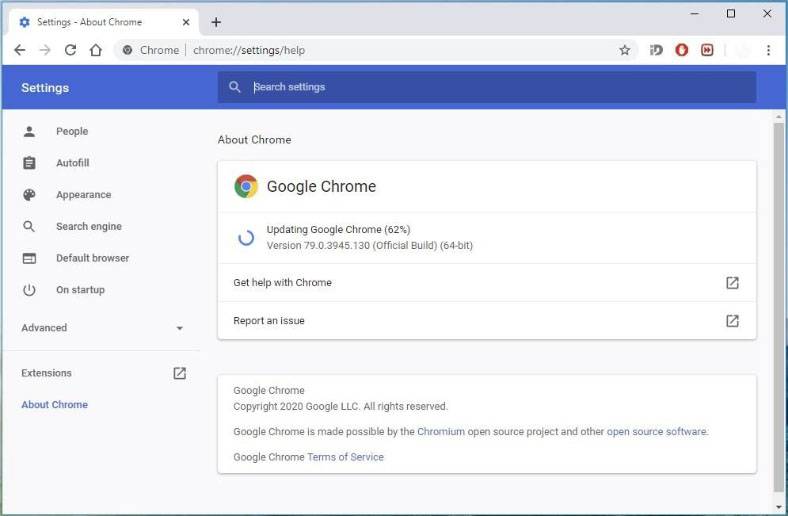This screenshot has width=788, height=516.
Task: Open the Chromium project link
Action: 441,432
